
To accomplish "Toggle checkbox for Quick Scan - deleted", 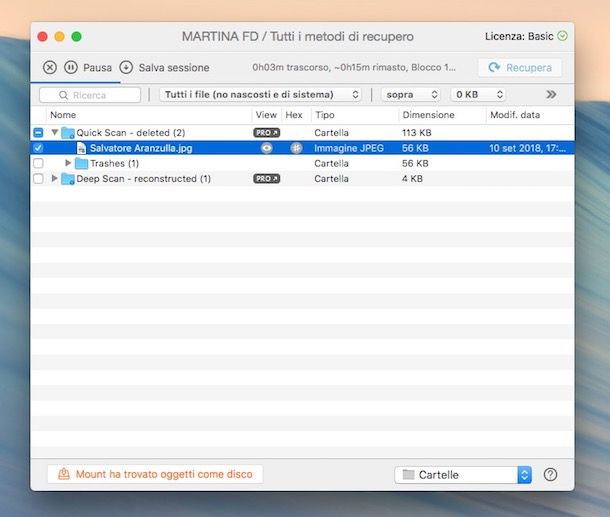I will (38, 133).
